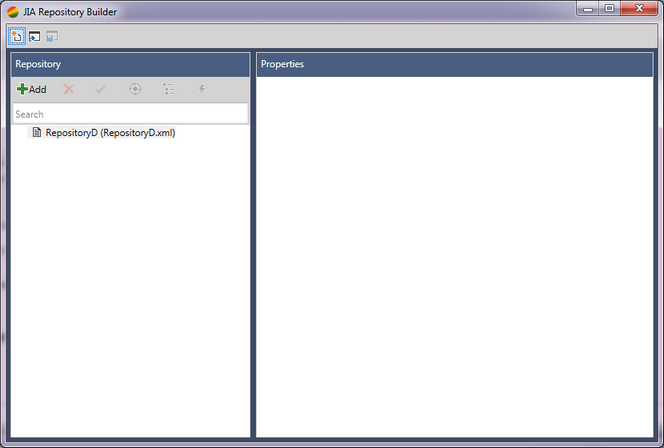Click the Open Repository window icon
The image size is (664, 448).
[x=35, y=36]
